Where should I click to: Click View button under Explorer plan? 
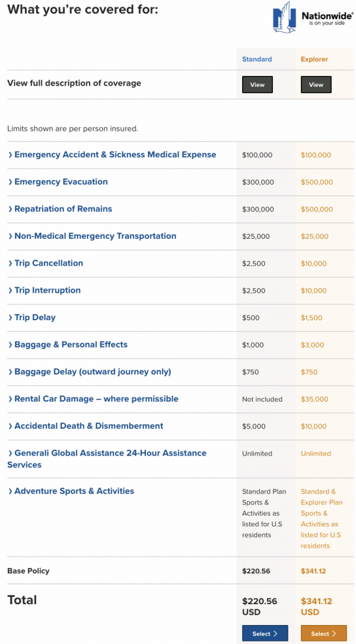pyautogui.click(x=316, y=85)
